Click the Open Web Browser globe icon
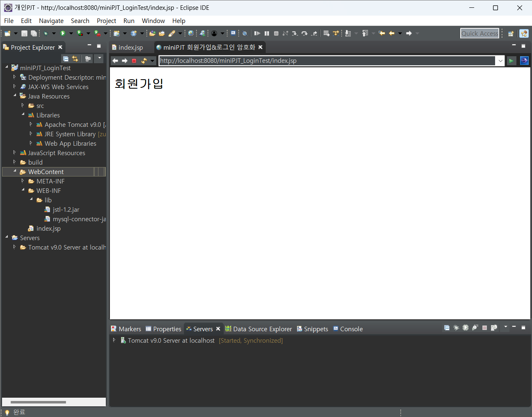Image resolution: width=532 pixels, height=417 pixels. [191, 33]
